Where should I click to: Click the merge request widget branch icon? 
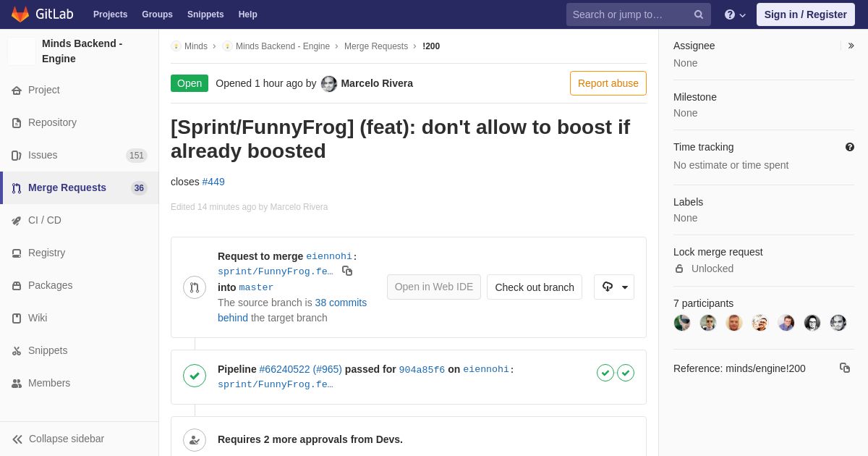[x=195, y=287]
